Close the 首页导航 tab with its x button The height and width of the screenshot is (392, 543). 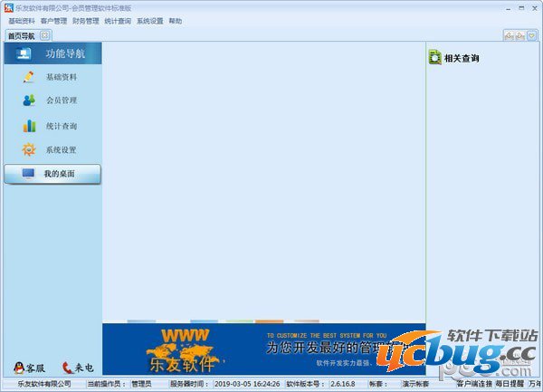click(x=45, y=36)
